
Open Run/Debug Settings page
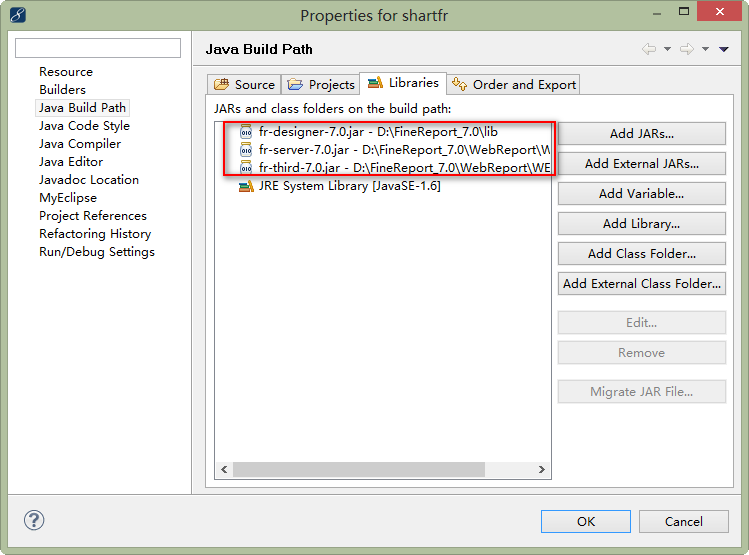click(x=97, y=252)
